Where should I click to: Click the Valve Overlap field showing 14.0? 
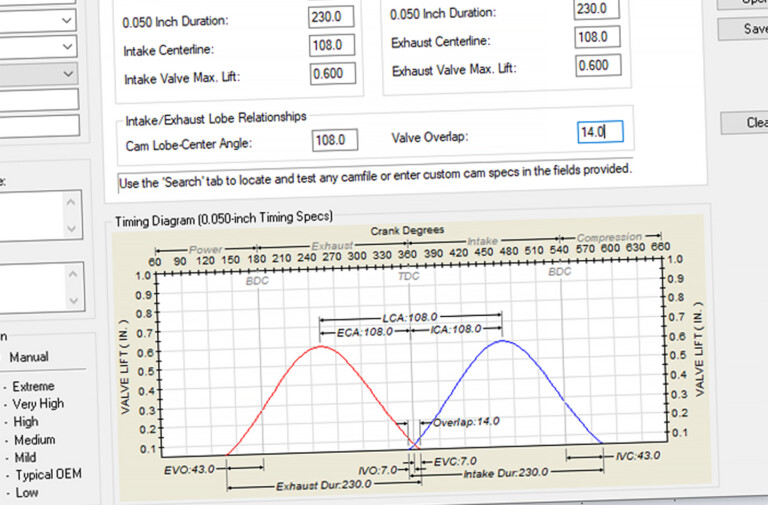click(600, 132)
